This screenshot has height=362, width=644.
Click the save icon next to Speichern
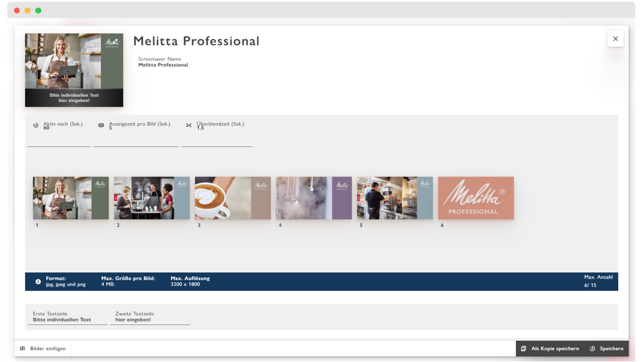point(592,349)
